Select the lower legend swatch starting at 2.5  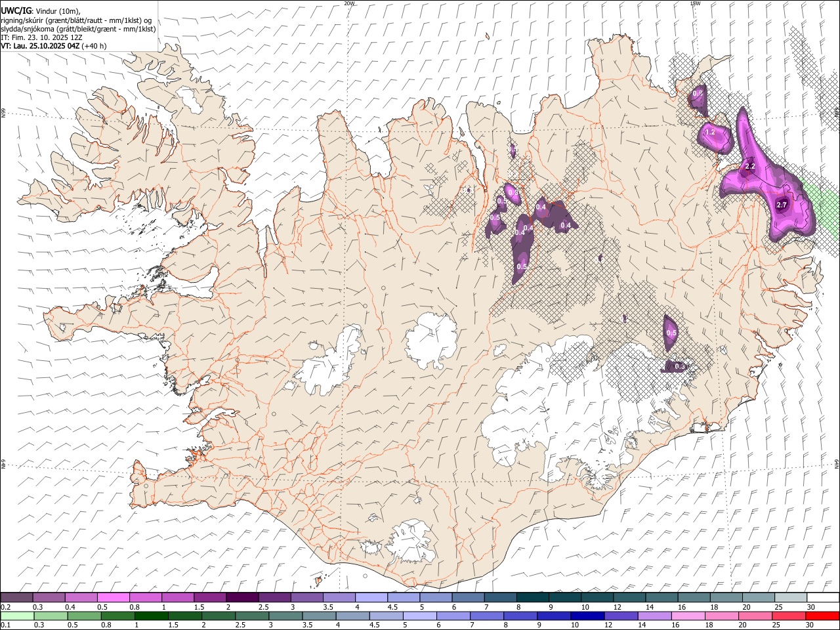[251, 616]
